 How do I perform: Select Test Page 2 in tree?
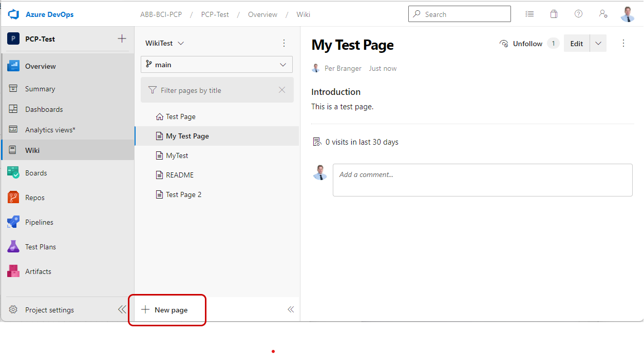[x=217, y=194]
